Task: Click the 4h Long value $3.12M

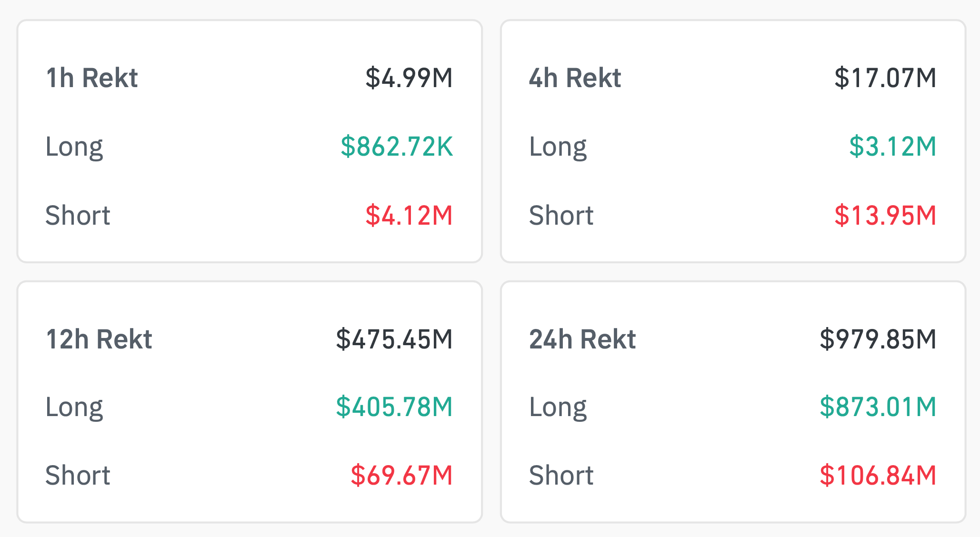Action: pyautogui.click(x=893, y=146)
